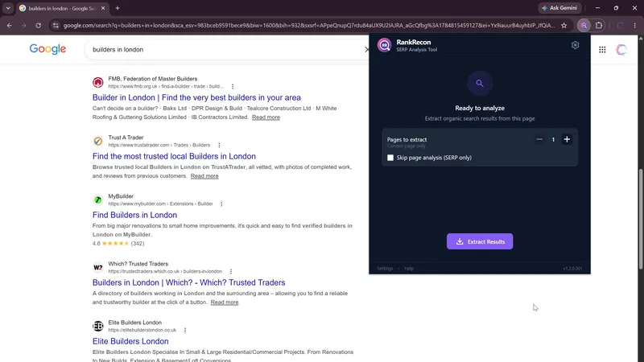644x362 pixels.
Task: Open Builder in London FMB result
Action: [196, 97]
